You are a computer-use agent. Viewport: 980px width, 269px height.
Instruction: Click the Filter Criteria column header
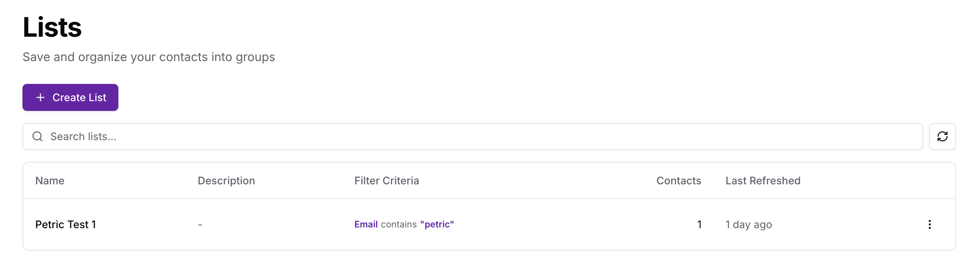click(x=387, y=180)
